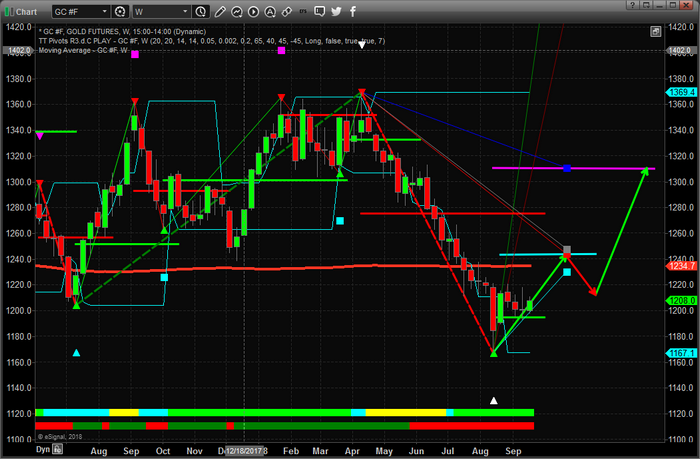
Task: Click the green 1208.0 current price label
Action: (680, 300)
